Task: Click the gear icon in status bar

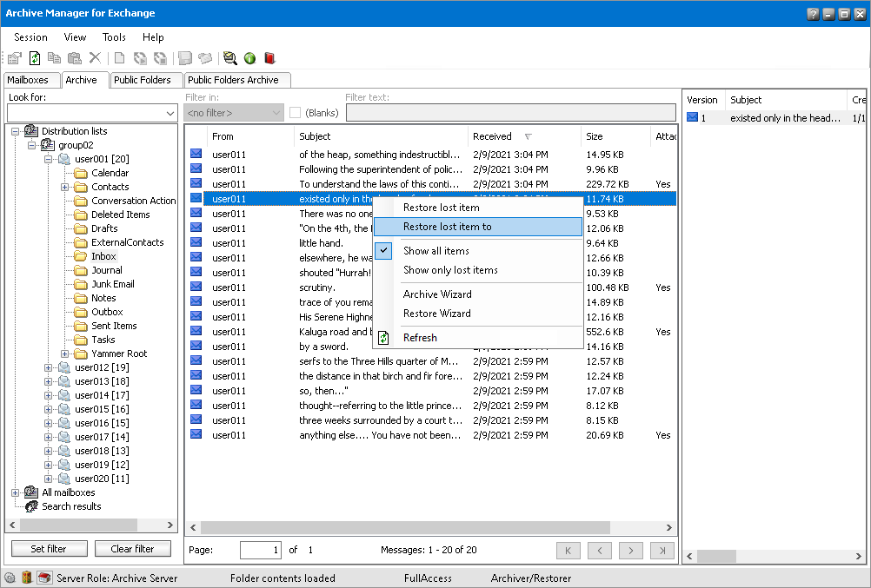Action: tap(10, 578)
